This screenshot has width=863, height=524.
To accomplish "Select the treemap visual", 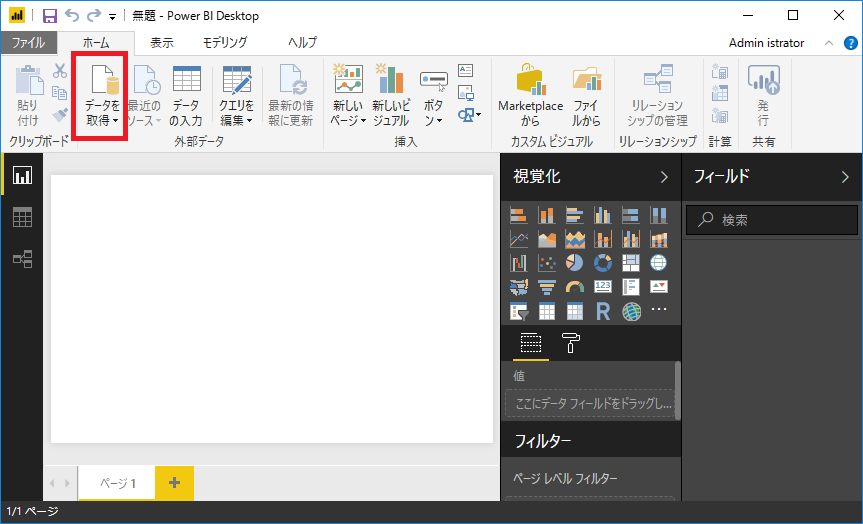I will pyautogui.click(x=631, y=263).
